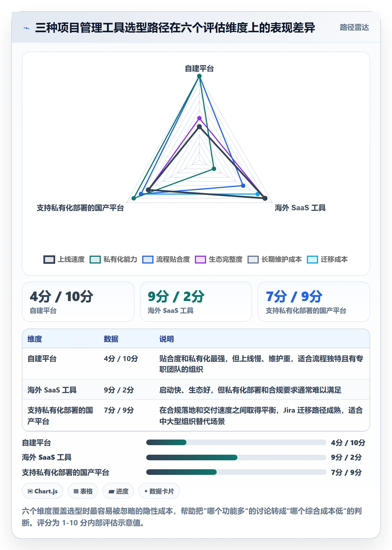Toggle 长期维护成本 dataset in legend
Screen dimensions: 392x550
(x=275, y=260)
